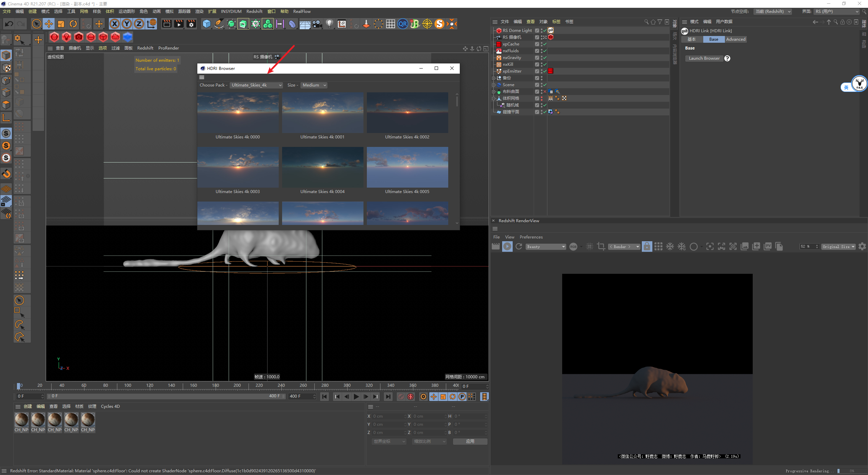Select Ultimate Skies 4k 0004 thumbnail
Viewport: 868px width, 475px height.
[322, 167]
